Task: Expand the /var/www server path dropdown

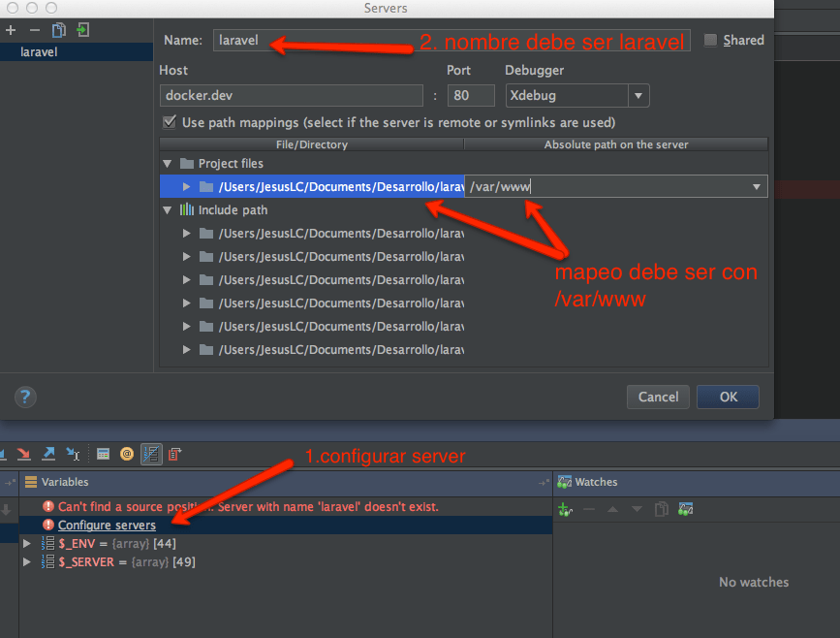Action: 757,186
